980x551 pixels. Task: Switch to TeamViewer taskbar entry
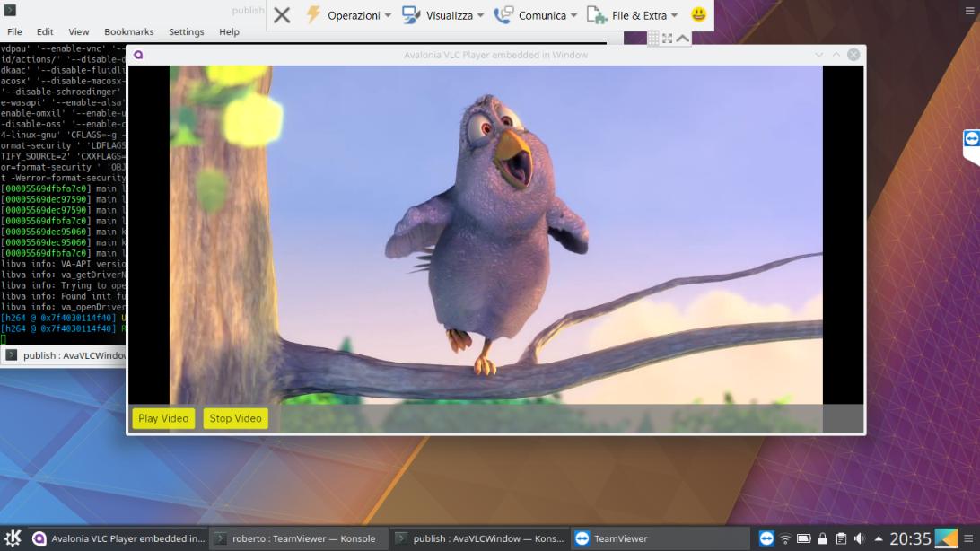660,538
